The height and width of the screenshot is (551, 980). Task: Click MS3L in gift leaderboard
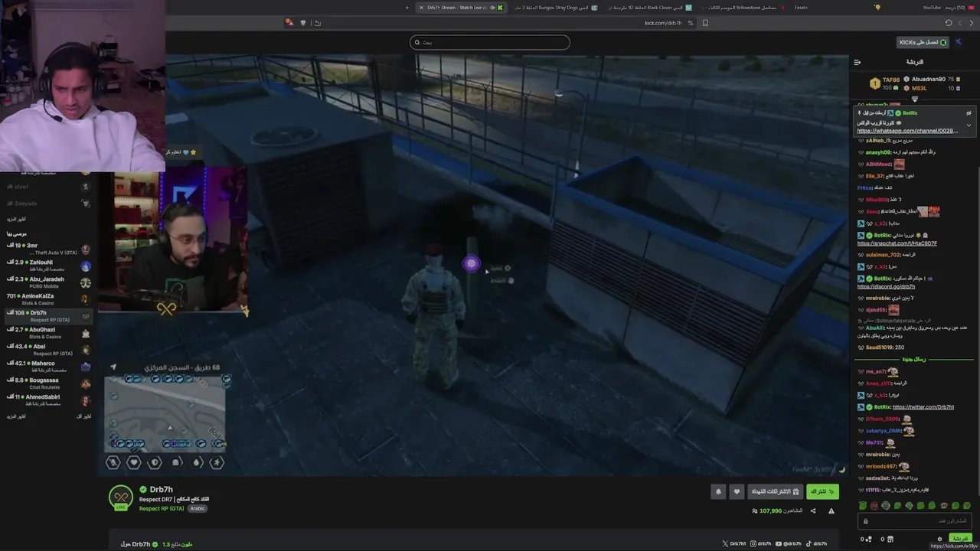pyautogui.click(x=919, y=88)
